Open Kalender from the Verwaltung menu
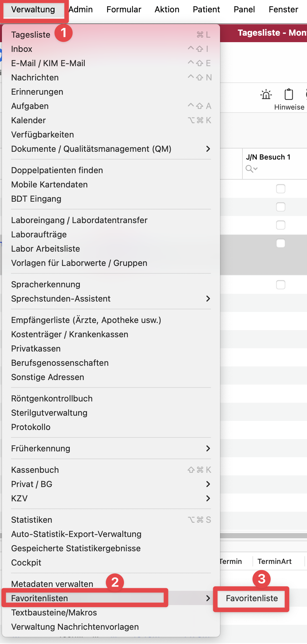 (x=29, y=120)
